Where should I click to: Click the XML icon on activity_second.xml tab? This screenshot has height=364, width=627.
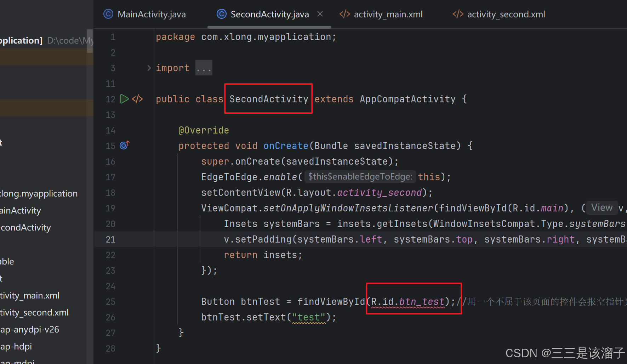pos(458,14)
